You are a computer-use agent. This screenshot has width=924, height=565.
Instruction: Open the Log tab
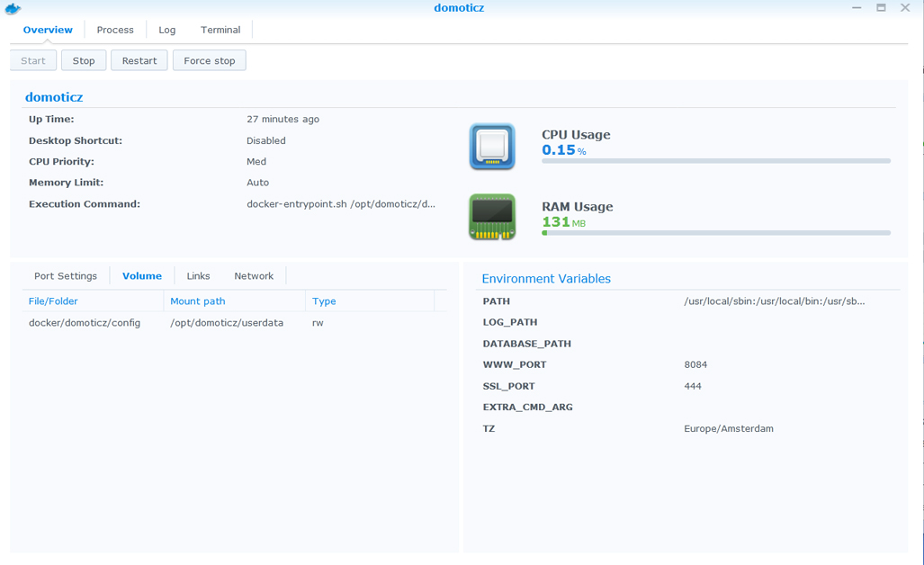(x=166, y=30)
